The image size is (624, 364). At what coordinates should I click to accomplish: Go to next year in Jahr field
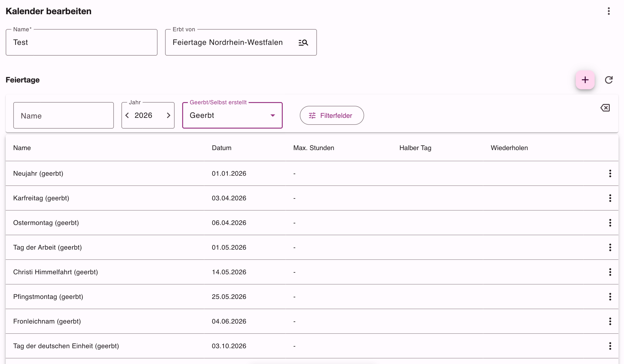pyautogui.click(x=169, y=116)
